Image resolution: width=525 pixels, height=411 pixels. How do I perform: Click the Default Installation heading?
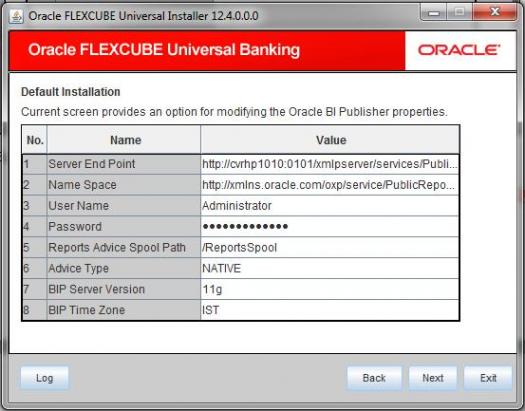click(71, 92)
